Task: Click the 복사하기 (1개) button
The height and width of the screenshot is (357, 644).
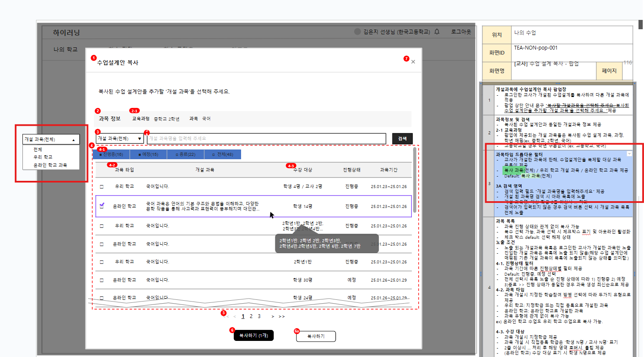Action: click(x=253, y=335)
